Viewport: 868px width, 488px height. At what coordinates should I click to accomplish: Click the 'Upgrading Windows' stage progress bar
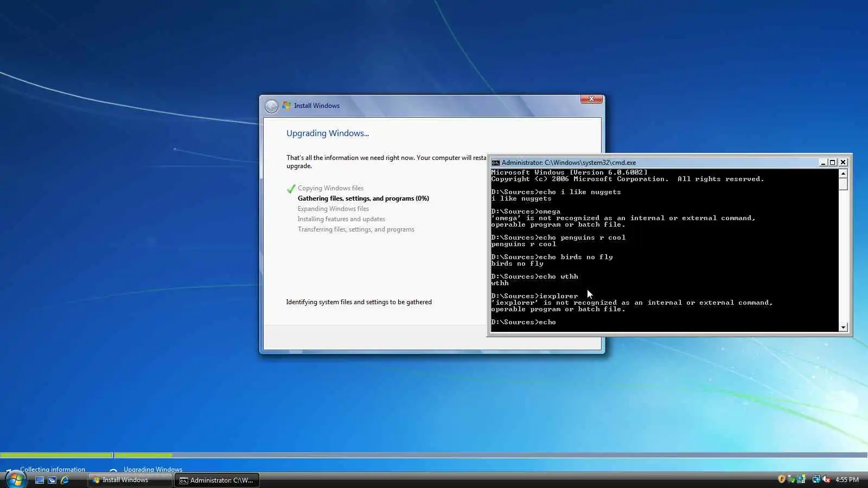[x=491, y=455]
